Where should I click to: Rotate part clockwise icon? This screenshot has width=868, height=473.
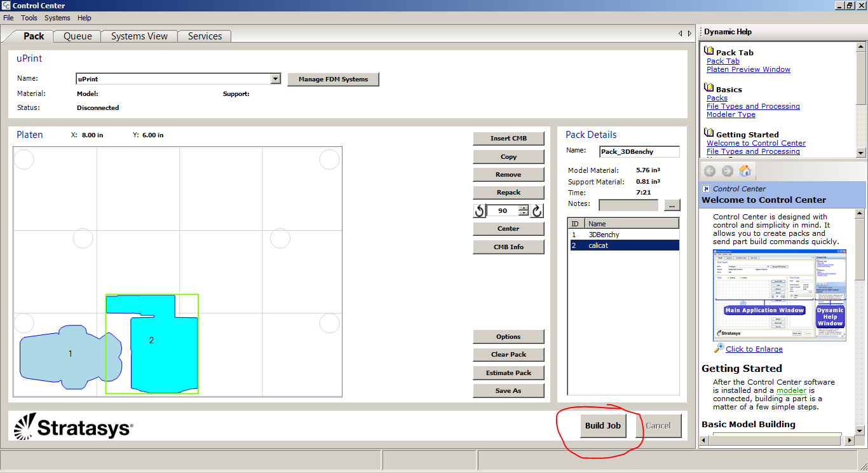(537, 210)
